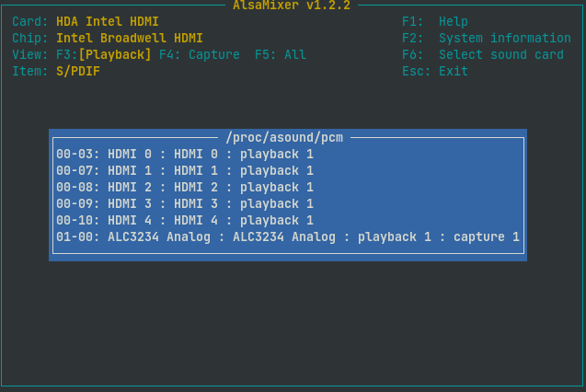Click the capture 1 text in the ALC3234 row

487,236
